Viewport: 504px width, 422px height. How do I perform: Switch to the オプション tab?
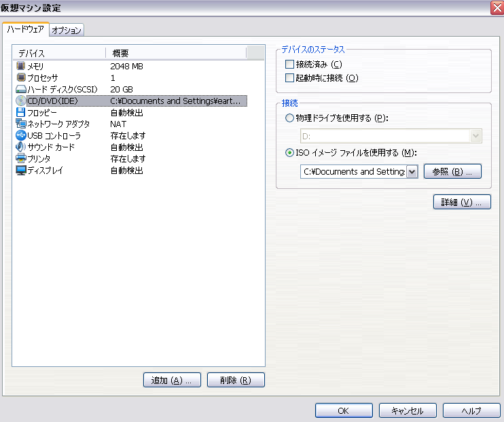67,30
